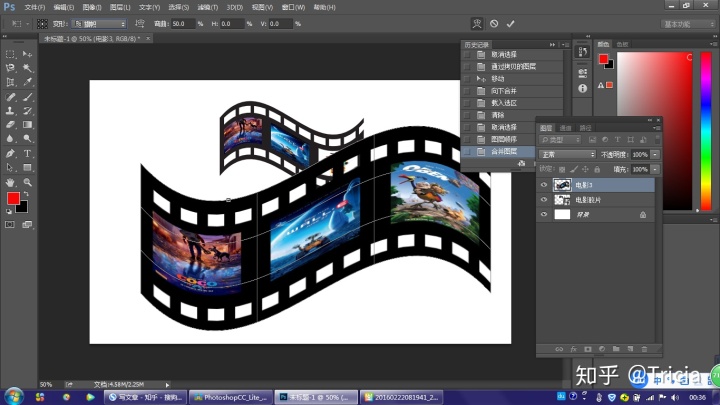
Task: Open the Info panel icon
Action: [x=583, y=88]
